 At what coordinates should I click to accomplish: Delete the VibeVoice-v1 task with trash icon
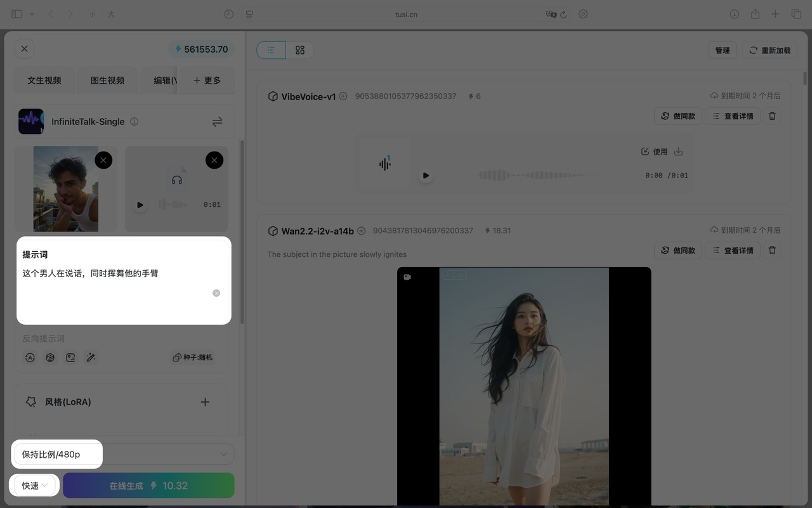tap(772, 116)
